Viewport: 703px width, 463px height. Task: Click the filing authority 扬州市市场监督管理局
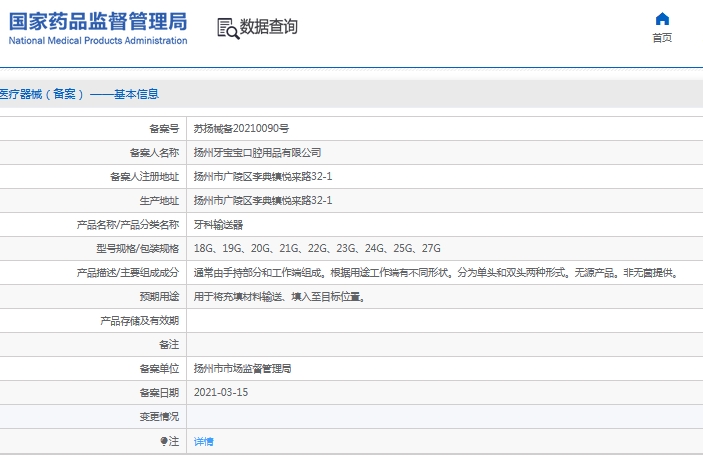(x=243, y=368)
